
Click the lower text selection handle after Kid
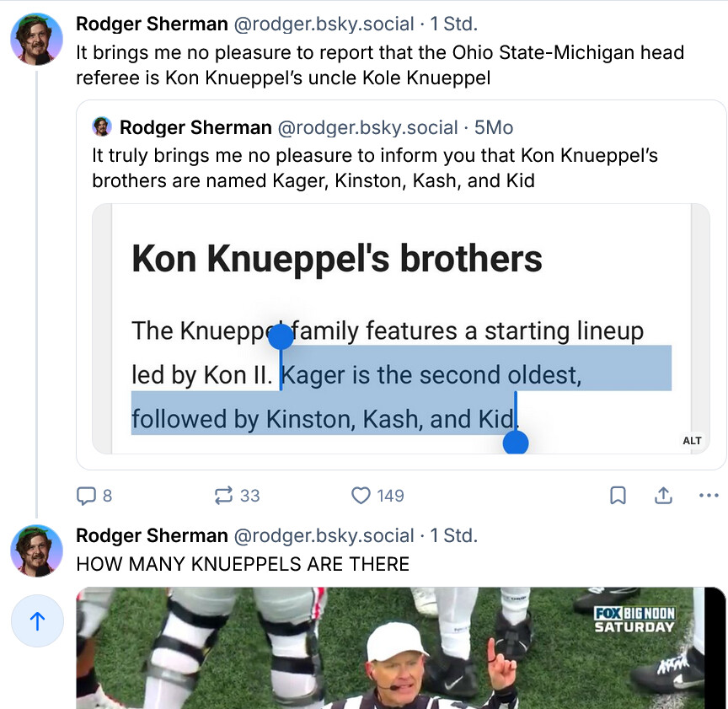pyautogui.click(x=516, y=442)
